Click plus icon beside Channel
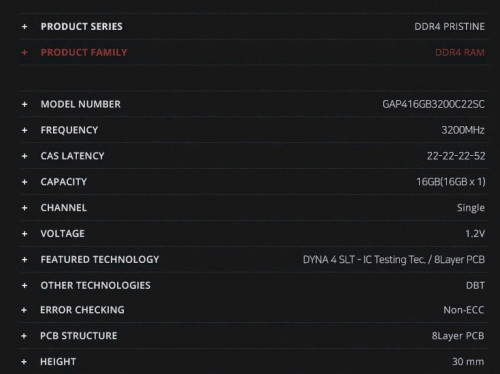500x374 pixels. (x=24, y=208)
